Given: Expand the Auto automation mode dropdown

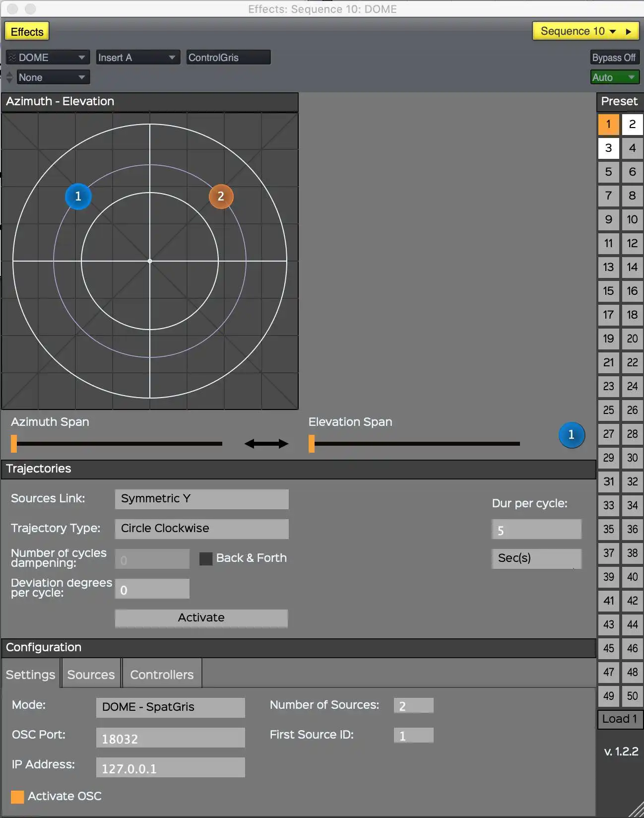Looking at the screenshot, I should 614,77.
